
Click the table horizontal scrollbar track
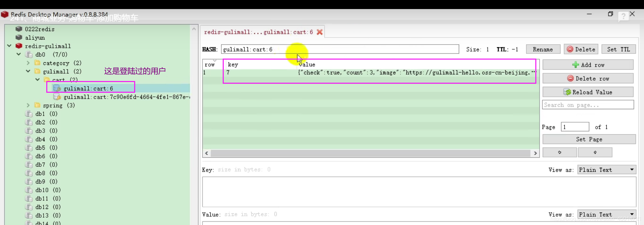click(x=371, y=153)
